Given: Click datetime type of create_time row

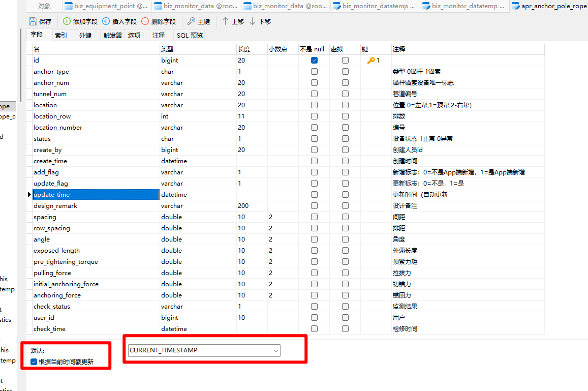Looking at the screenshot, I should pyautogui.click(x=174, y=161).
